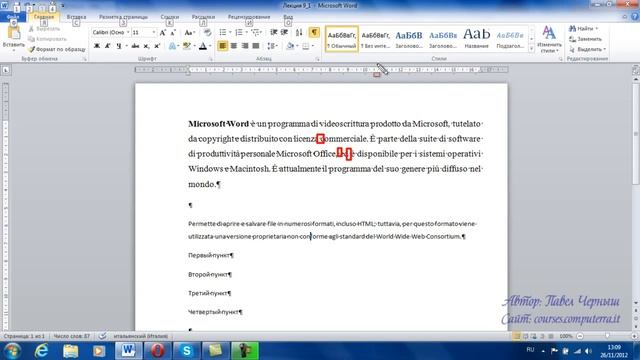Switch to the Разметка страницы tab
Image resolution: width=640 pixels, height=360 pixels.
pyautogui.click(x=123, y=17)
